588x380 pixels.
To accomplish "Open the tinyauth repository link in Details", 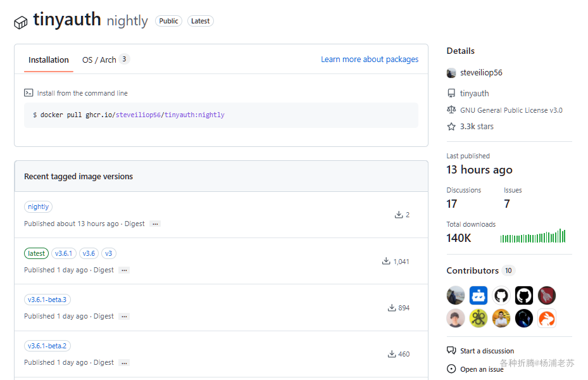I will click(x=474, y=93).
